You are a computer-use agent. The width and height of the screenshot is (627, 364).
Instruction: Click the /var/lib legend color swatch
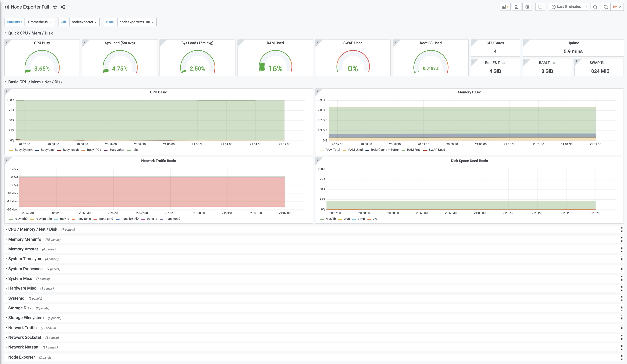coord(322,219)
